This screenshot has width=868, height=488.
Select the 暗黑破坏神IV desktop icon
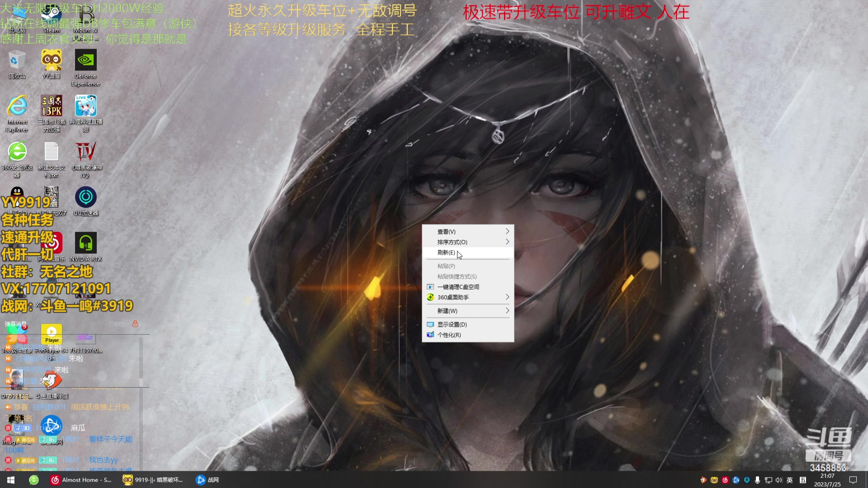pos(85,159)
